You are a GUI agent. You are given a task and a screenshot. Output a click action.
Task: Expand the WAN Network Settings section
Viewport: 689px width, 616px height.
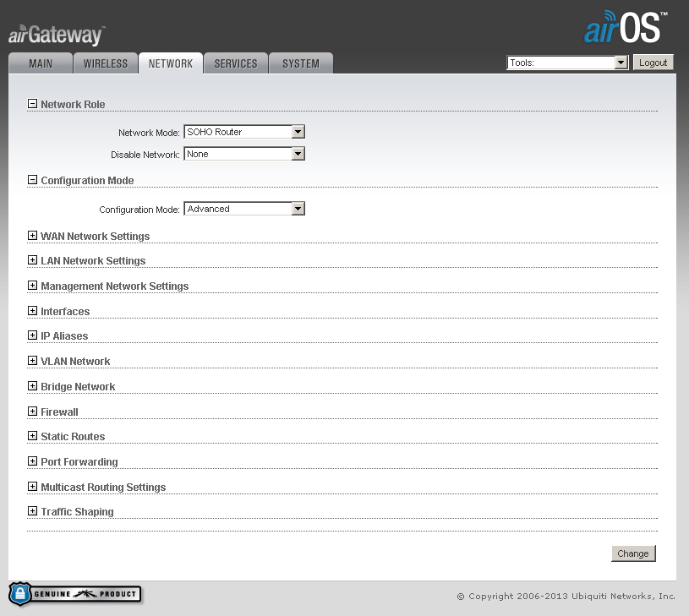click(32, 236)
